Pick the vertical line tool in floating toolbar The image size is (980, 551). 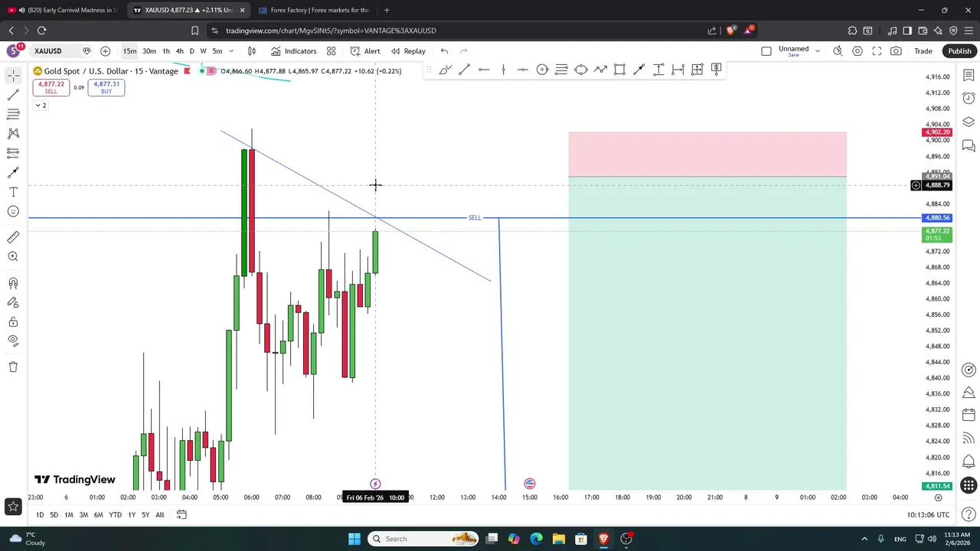coord(503,70)
